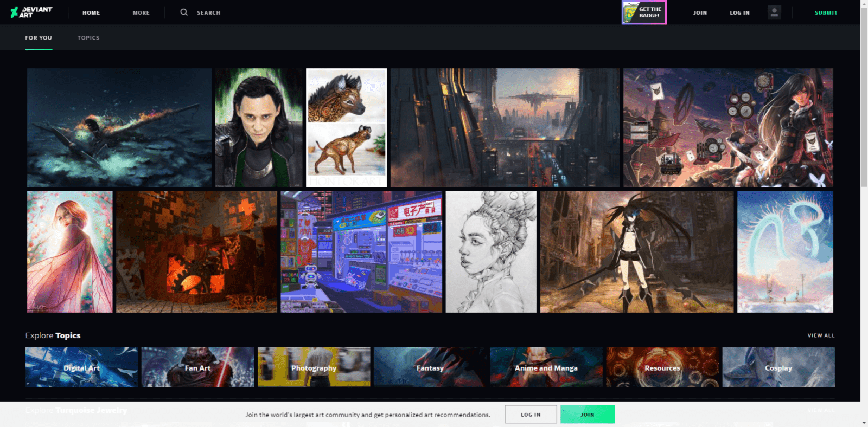This screenshot has width=868, height=427.
Task: Open the pink-haired fairy artwork
Action: click(70, 251)
